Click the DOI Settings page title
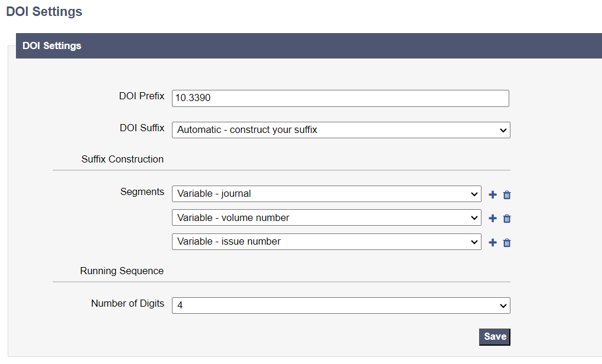This screenshot has height=364, width=602. click(44, 11)
